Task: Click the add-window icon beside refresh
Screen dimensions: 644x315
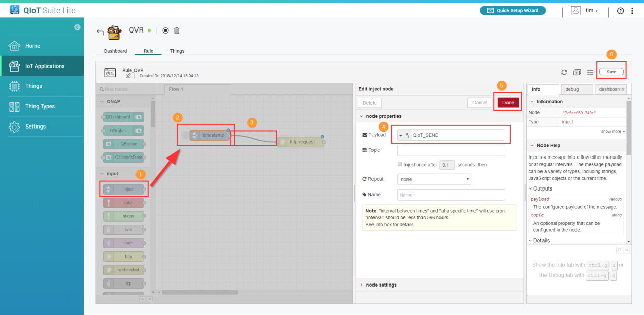Action: [x=577, y=72]
